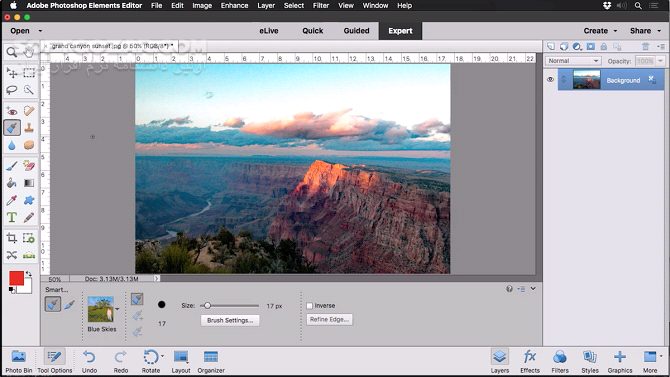
Task: Select the Brush tool in toolbox
Action: (12, 166)
